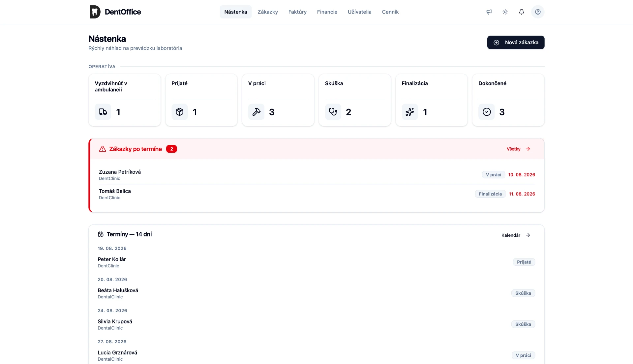Click the truck icon for ambulance pickup
633x364 pixels.
(x=103, y=112)
